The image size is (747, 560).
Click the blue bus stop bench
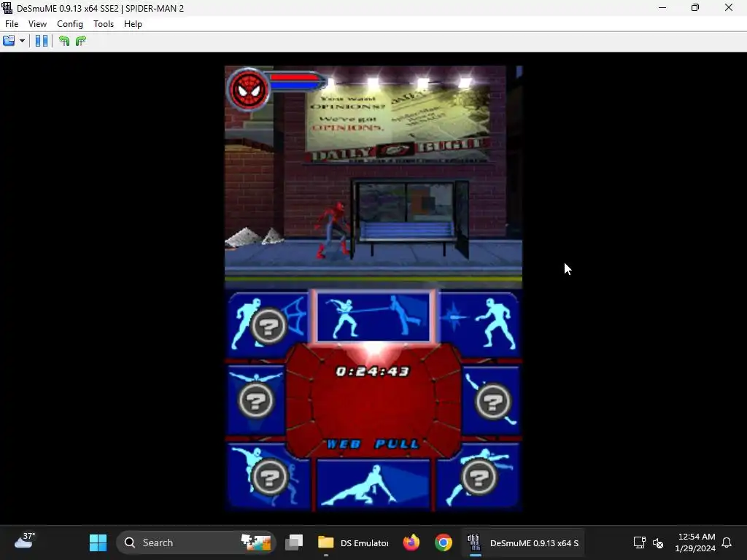click(406, 233)
